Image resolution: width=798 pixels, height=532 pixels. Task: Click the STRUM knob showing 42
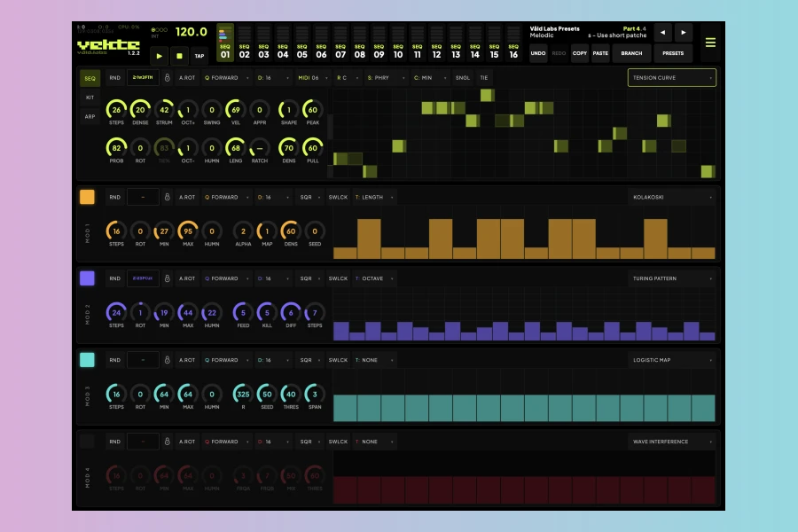164,110
